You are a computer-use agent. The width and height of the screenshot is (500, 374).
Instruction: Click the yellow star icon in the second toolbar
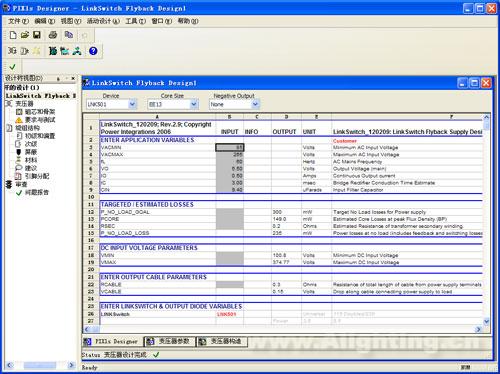[36, 51]
